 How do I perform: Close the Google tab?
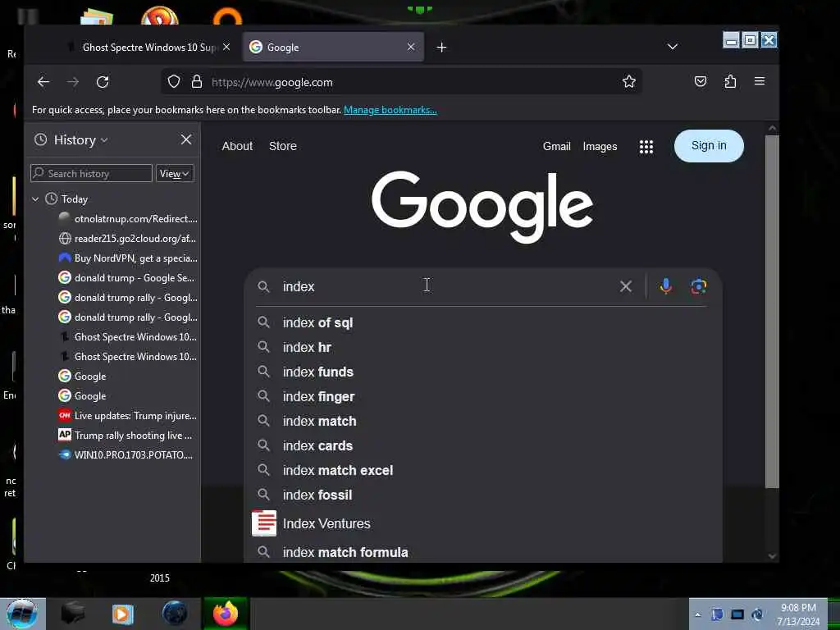[411, 47]
